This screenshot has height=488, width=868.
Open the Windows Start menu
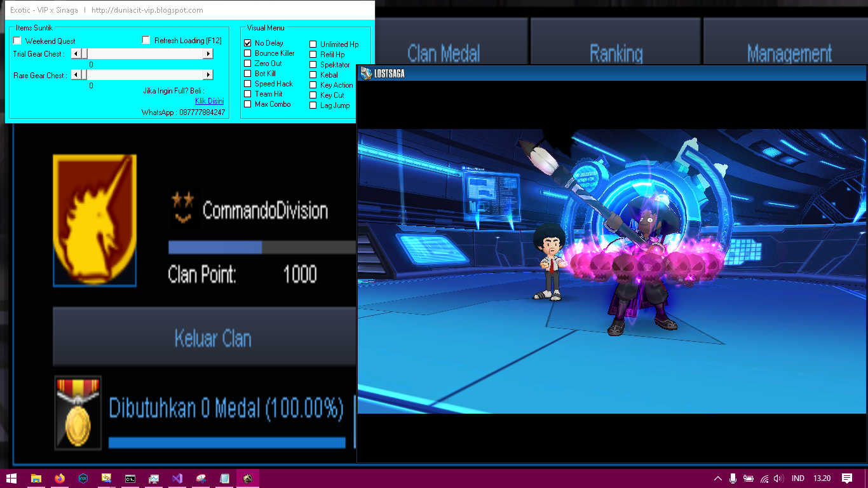(11, 478)
